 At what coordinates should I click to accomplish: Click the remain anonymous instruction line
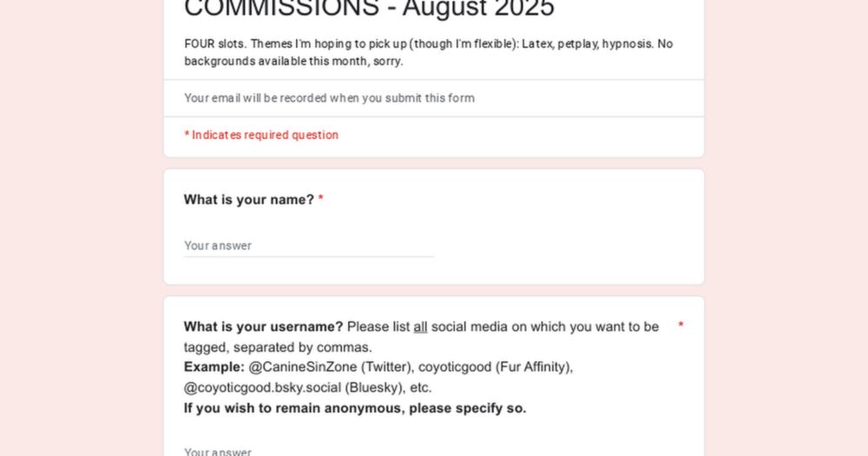(355, 408)
